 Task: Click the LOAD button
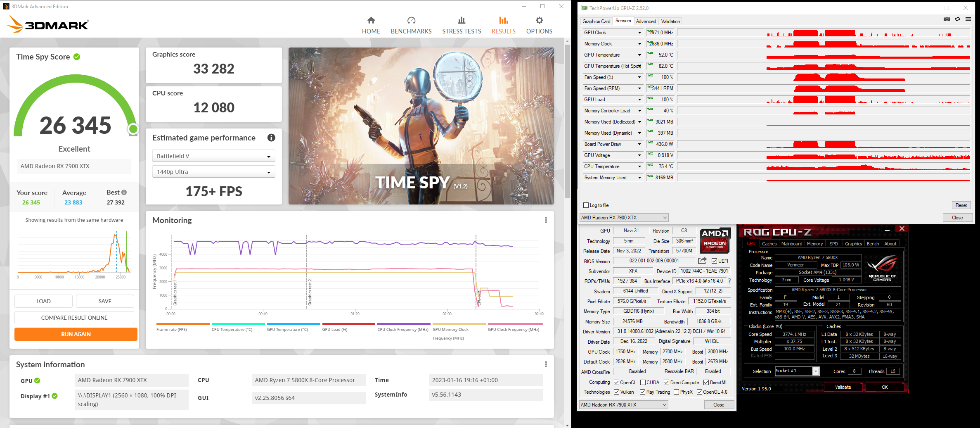tap(43, 301)
